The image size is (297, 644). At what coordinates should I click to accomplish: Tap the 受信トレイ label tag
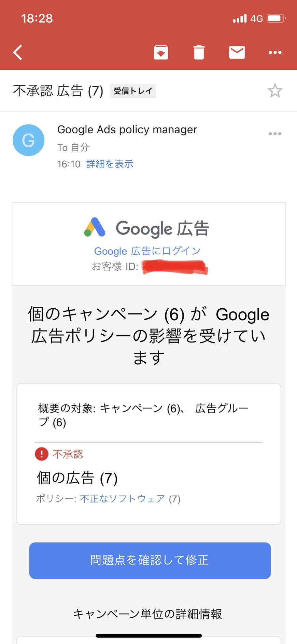point(133,91)
